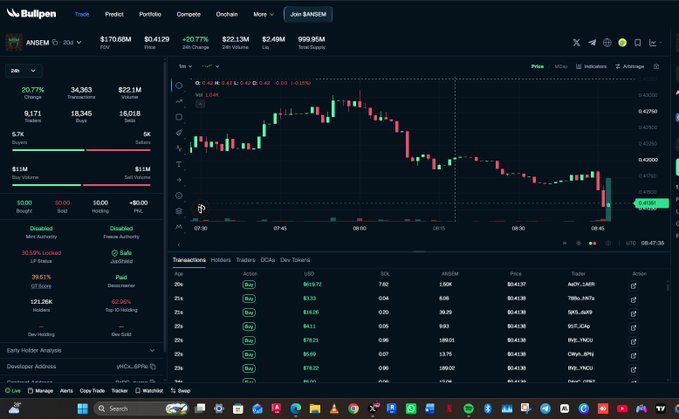
Task: Open explorer link for $619.72 buy transaction
Action: (633, 286)
